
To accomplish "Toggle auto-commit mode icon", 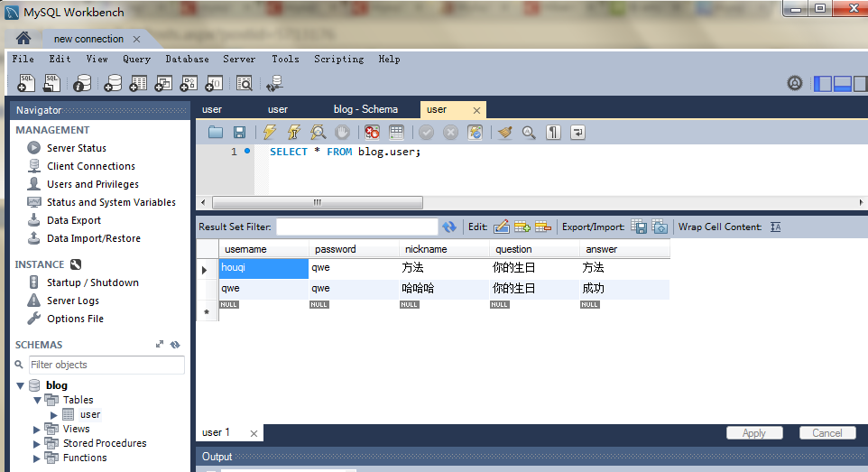I will click(x=475, y=132).
